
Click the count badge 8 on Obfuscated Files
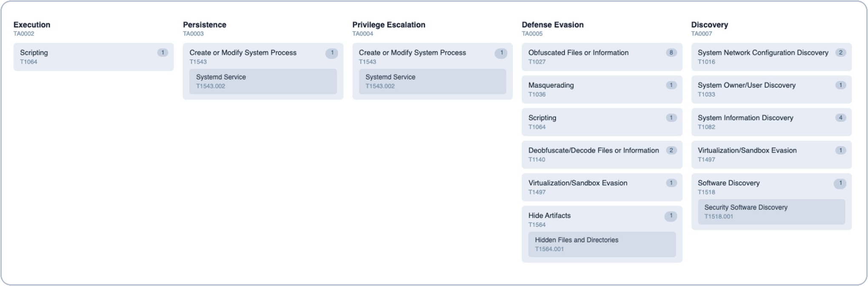[671, 53]
